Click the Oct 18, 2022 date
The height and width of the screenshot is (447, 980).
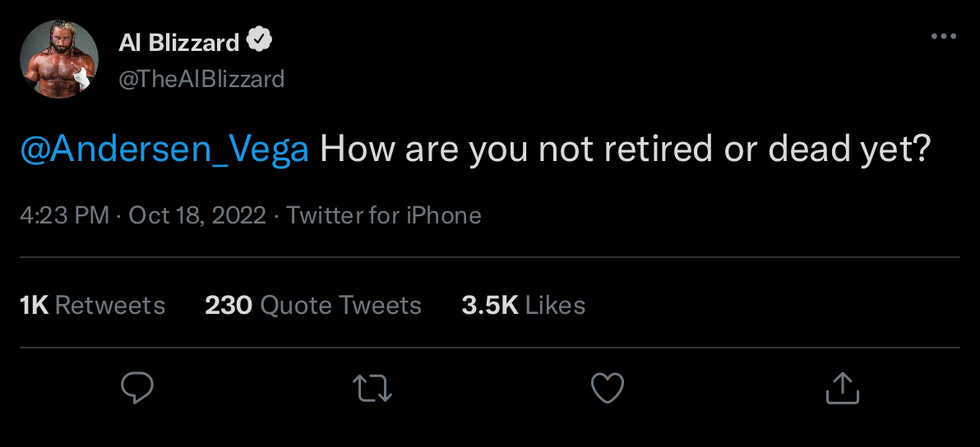pos(197,215)
